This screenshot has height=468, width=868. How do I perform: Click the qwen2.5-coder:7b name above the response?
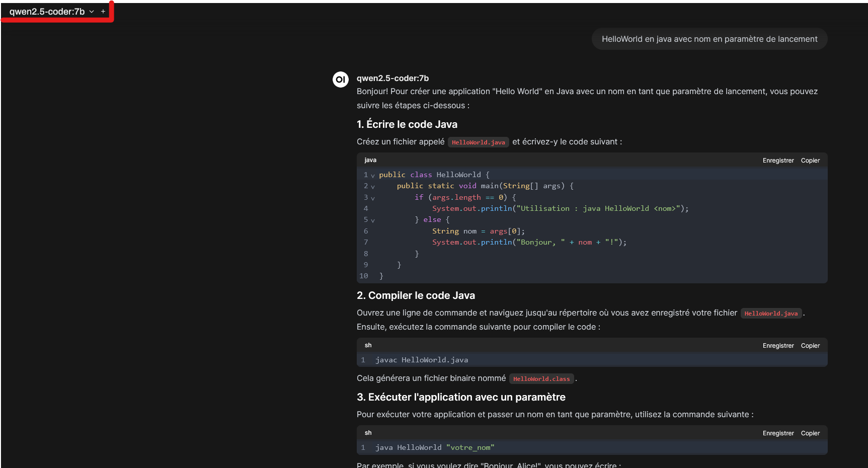392,78
